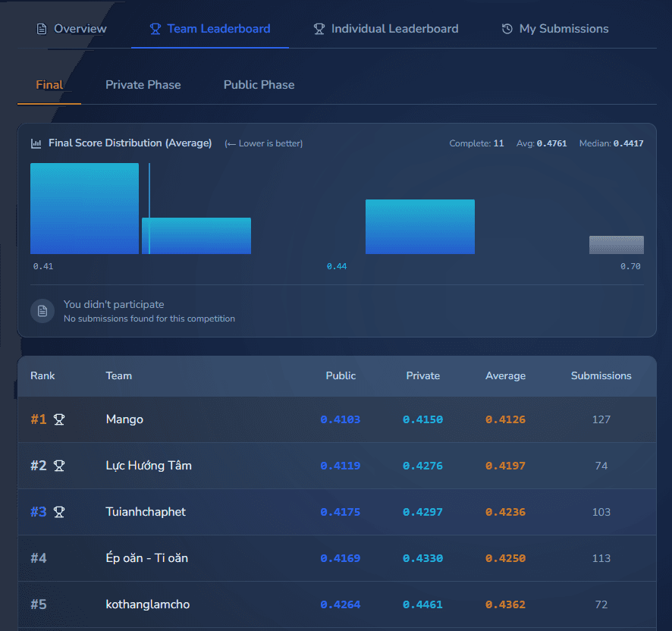Click the trophy icon next to rank #2

pos(59,466)
